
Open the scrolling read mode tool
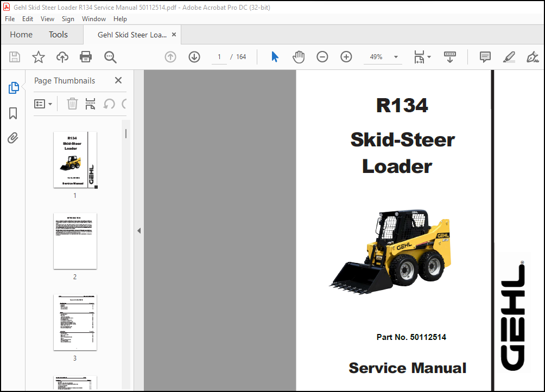(450, 57)
